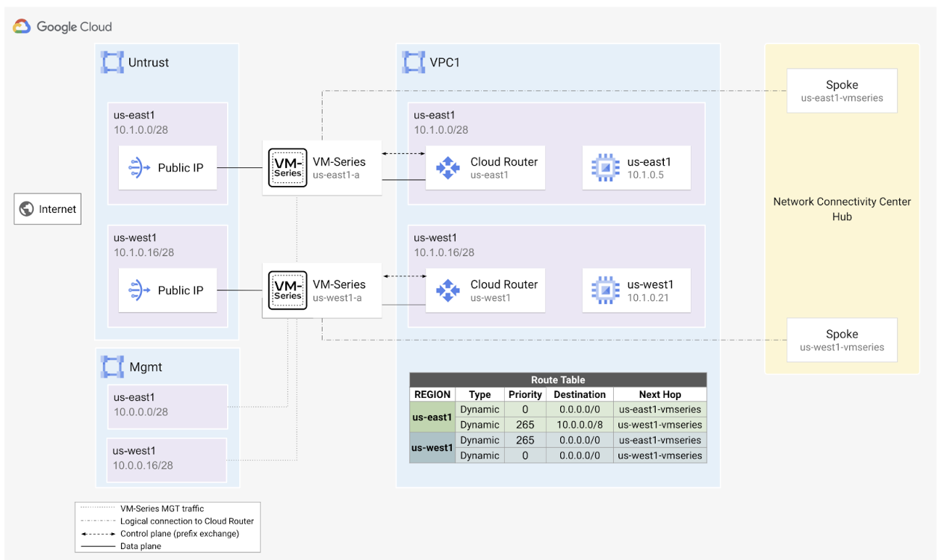Select the VM-Series us-east1-a firewall icon

(288, 168)
